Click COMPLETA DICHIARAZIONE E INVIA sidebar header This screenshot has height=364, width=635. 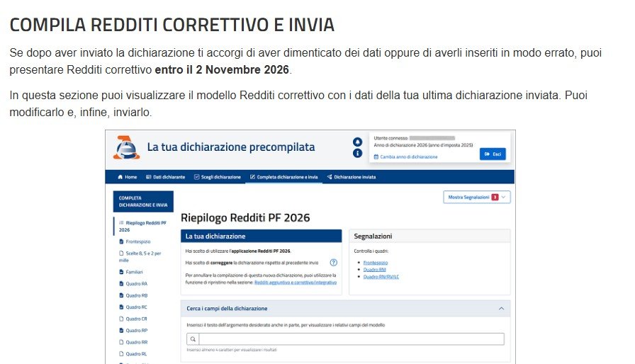pyautogui.click(x=143, y=201)
